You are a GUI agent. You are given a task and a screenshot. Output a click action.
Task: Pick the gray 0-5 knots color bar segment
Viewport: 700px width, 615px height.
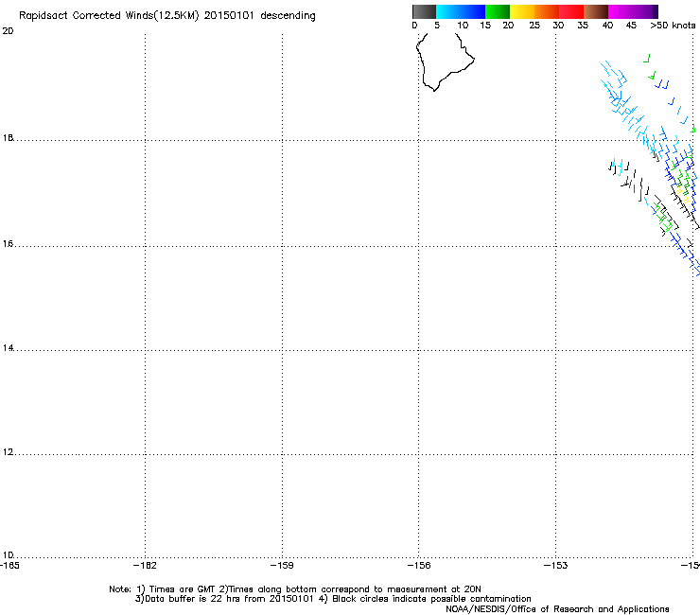tap(424, 11)
